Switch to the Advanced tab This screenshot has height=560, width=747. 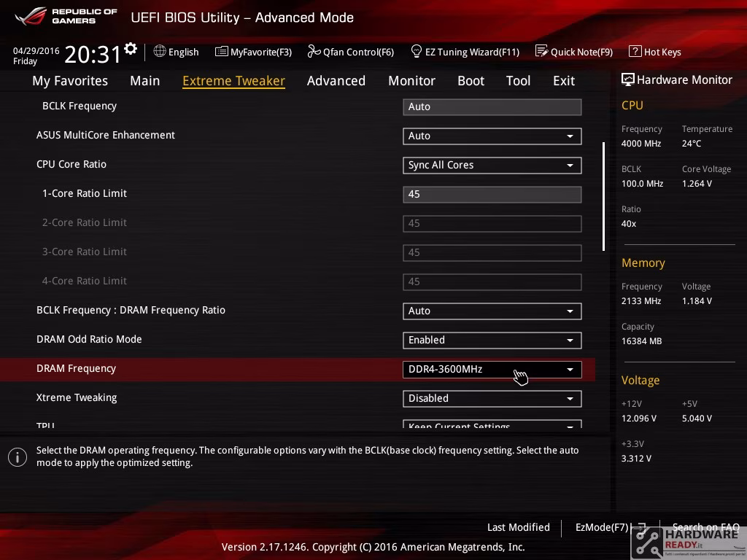point(336,81)
